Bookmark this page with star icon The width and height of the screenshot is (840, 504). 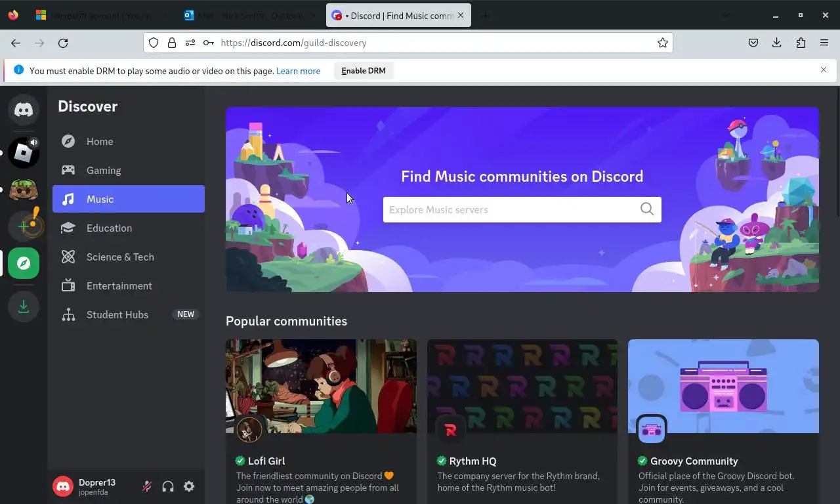[663, 43]
